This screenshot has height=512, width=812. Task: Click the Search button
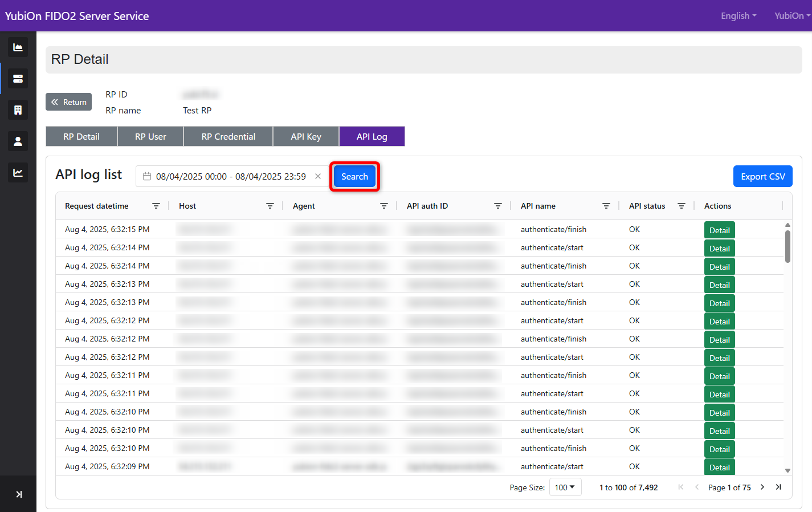tap(354, 176)
